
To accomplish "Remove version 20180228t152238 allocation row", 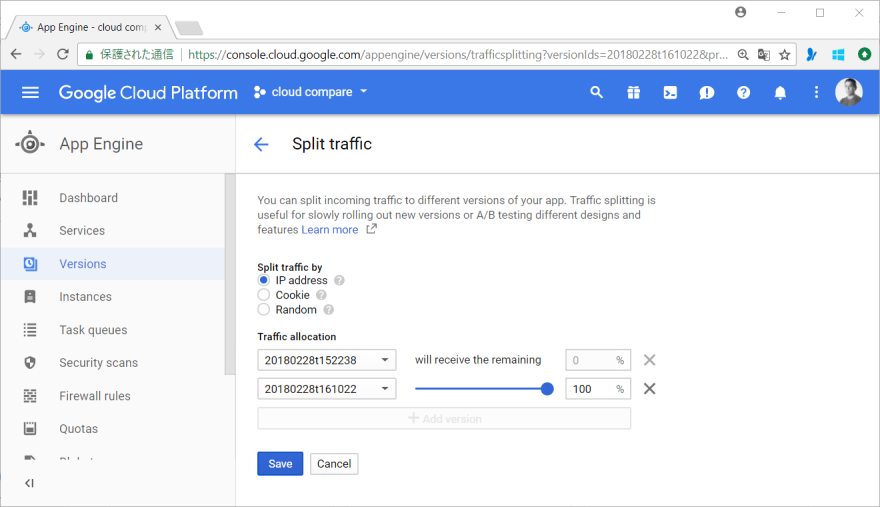I will (649, 360).
